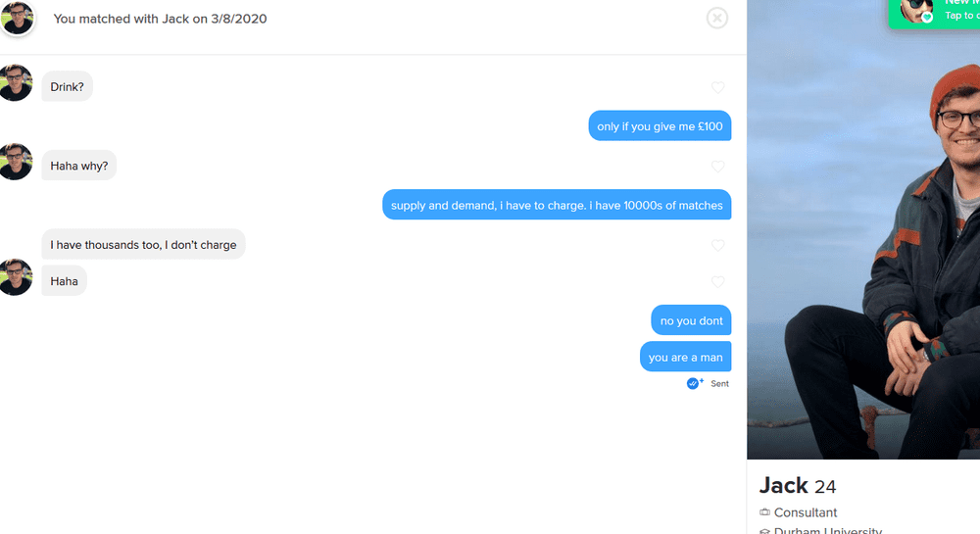980x534 pixels.
Task: Click the "you are a man" message
Action: point(685,357)
